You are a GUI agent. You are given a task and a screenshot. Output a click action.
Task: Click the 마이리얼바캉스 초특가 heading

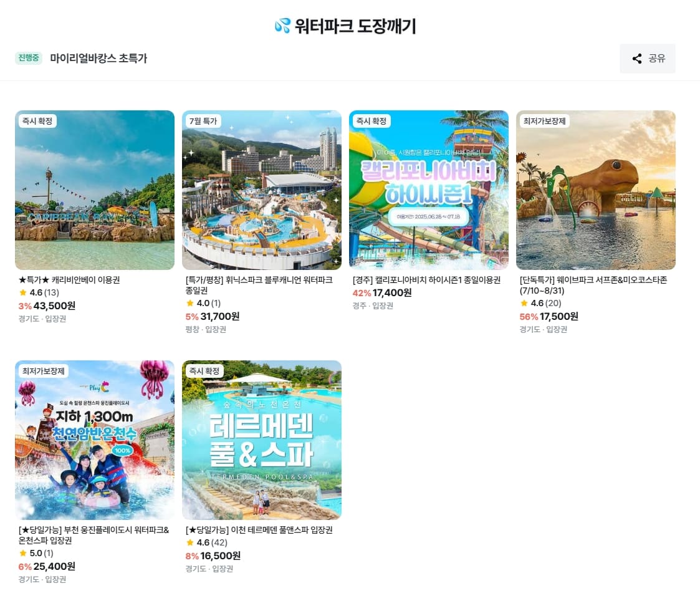(98, 59)
